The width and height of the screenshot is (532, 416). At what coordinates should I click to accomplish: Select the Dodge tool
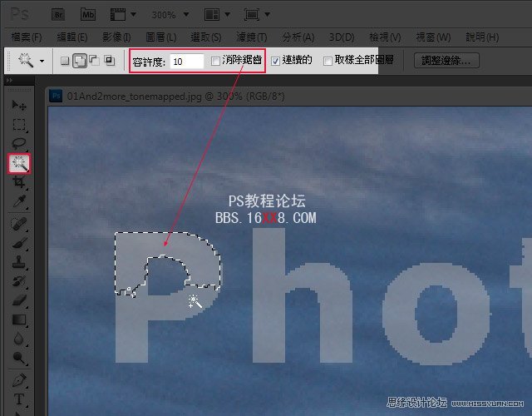pyautogui.click(x=19, y=358)
